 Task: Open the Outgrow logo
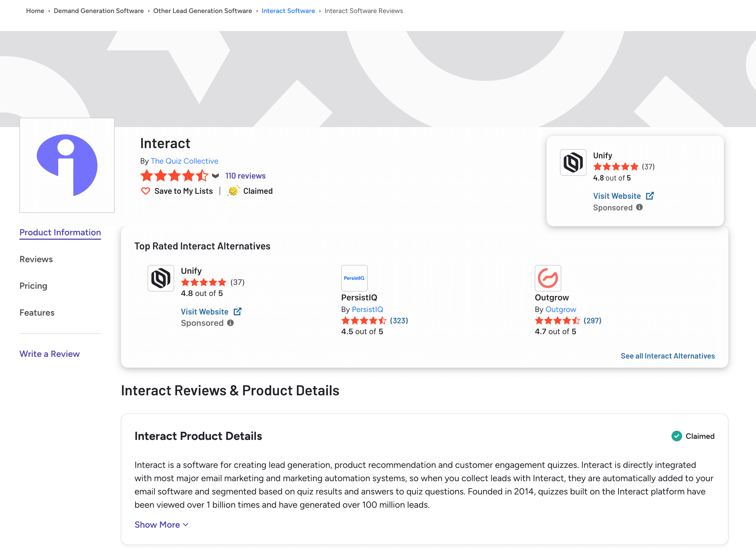pos(547,278)
